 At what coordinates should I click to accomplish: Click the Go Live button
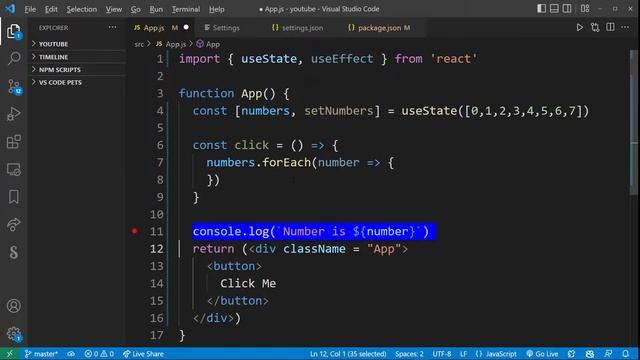(542, 354)
